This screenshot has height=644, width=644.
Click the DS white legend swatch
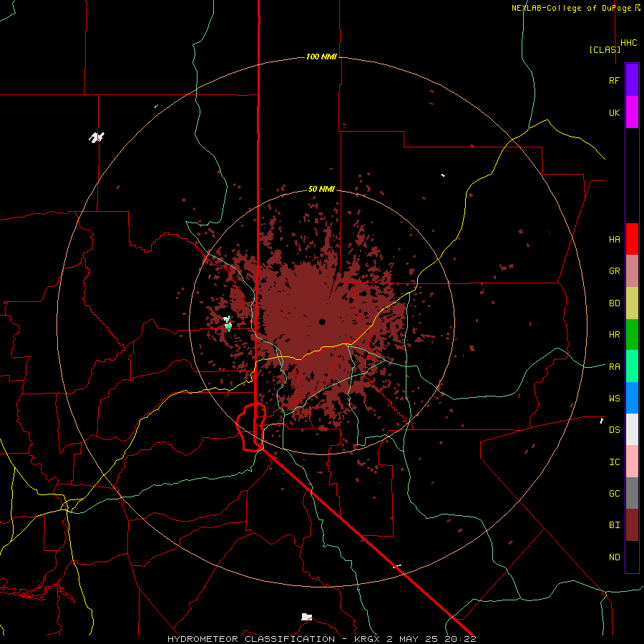click(632, 429)
